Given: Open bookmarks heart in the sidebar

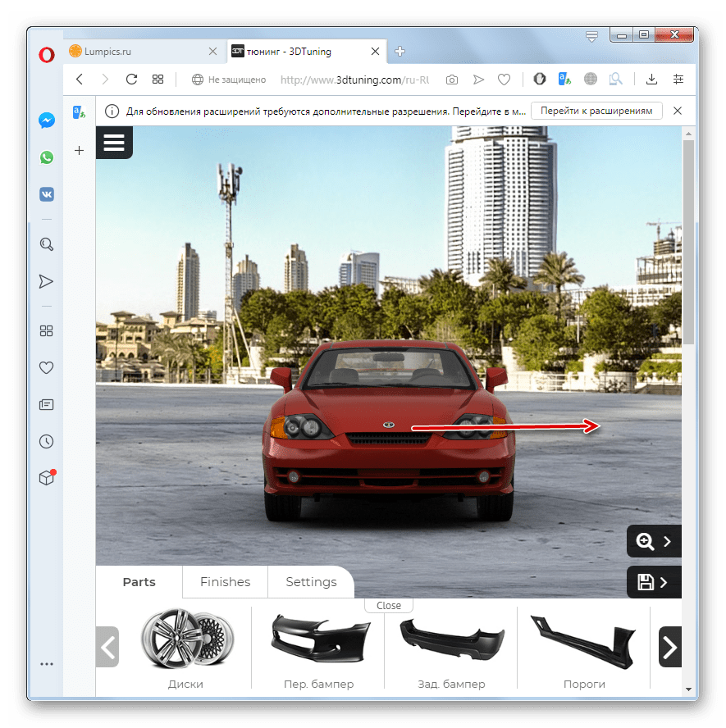Looking at the screenshot, I should [x=46, y=367].
